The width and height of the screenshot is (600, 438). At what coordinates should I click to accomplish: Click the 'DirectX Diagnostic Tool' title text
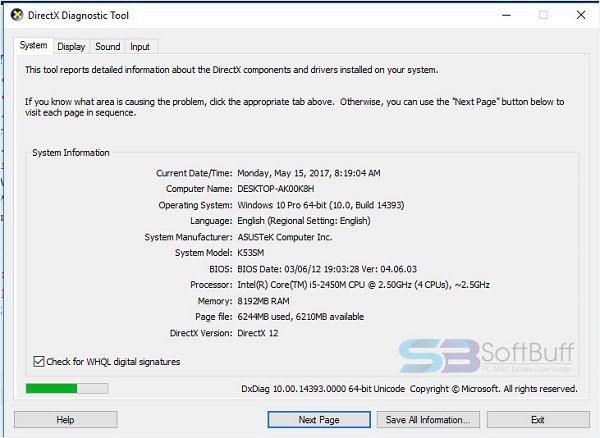click(x=78, y=16)
